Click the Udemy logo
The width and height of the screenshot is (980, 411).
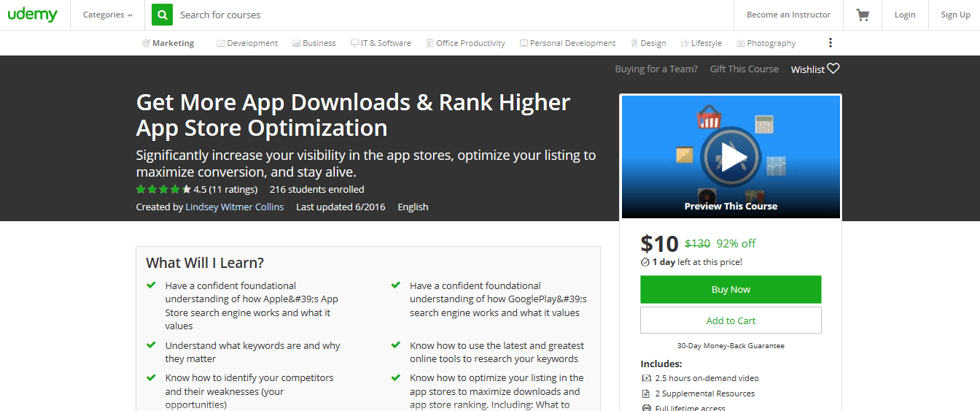33,14
